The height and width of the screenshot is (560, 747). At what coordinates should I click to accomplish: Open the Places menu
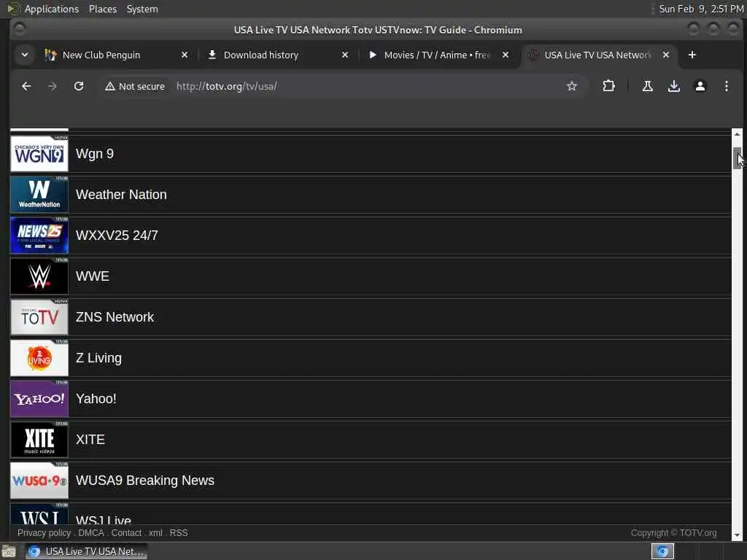pos(102,9)
